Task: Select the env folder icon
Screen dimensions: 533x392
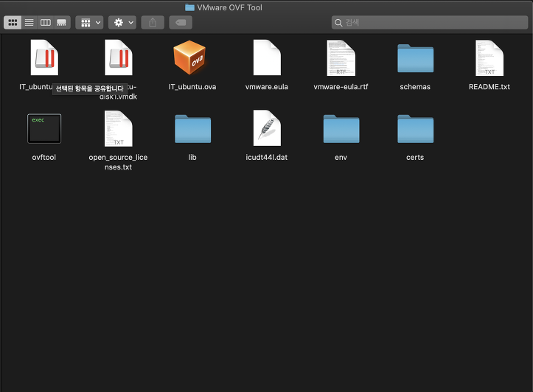Action: tap(341, 129)
